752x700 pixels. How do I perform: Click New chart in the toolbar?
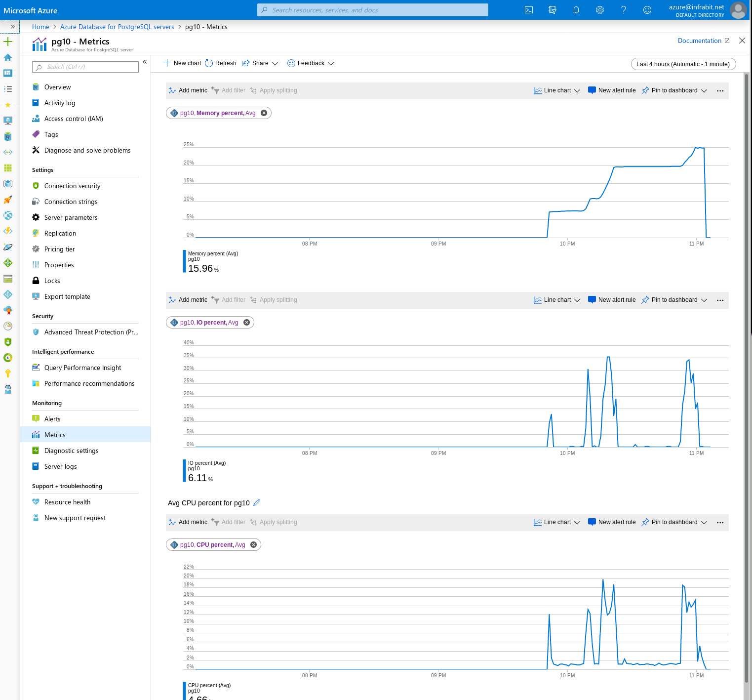(182, 63)
